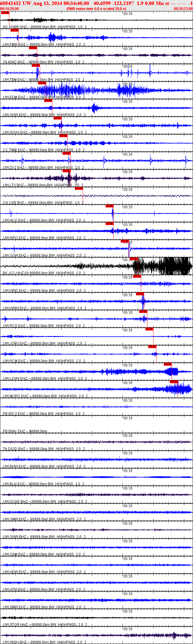Select the end time 00:35:23.00 label
The width and height of the screenshot is (193, 644).
point(183,9)
